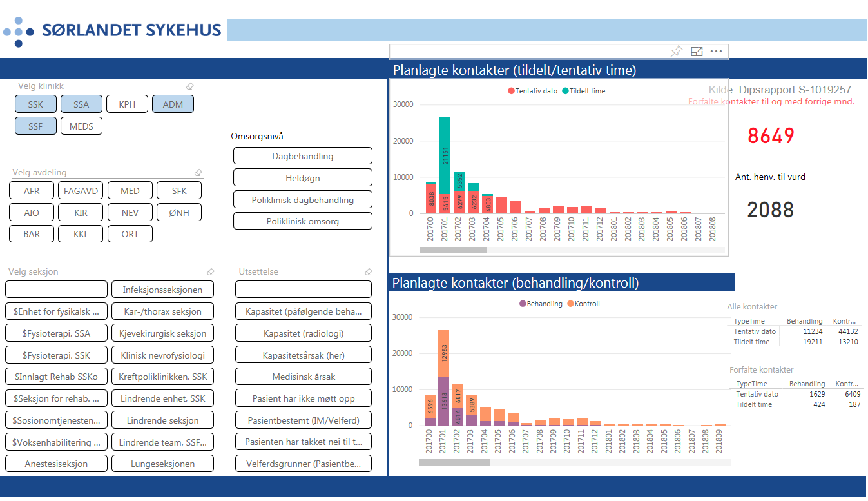Toggle SSK clinic filter

[x=35, y=104]
